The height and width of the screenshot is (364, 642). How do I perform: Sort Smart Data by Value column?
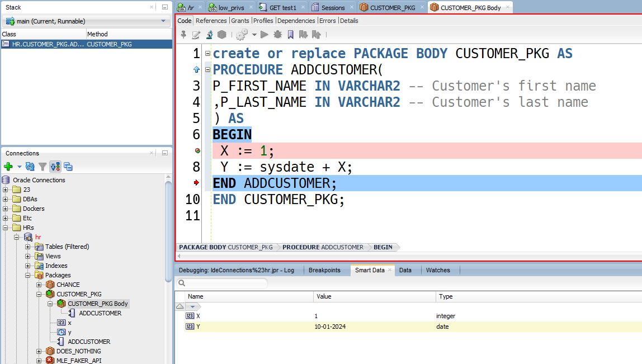coord(374,296)
